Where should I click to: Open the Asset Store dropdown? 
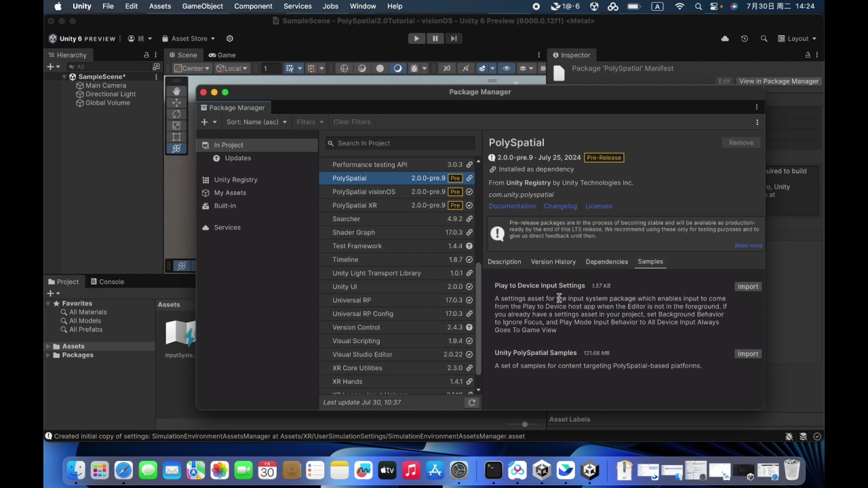tap(189, 39)
